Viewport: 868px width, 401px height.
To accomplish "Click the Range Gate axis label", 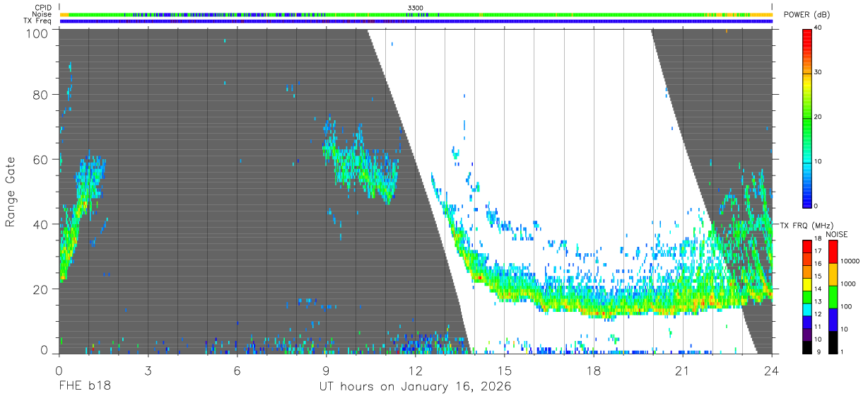I will 11,192.
